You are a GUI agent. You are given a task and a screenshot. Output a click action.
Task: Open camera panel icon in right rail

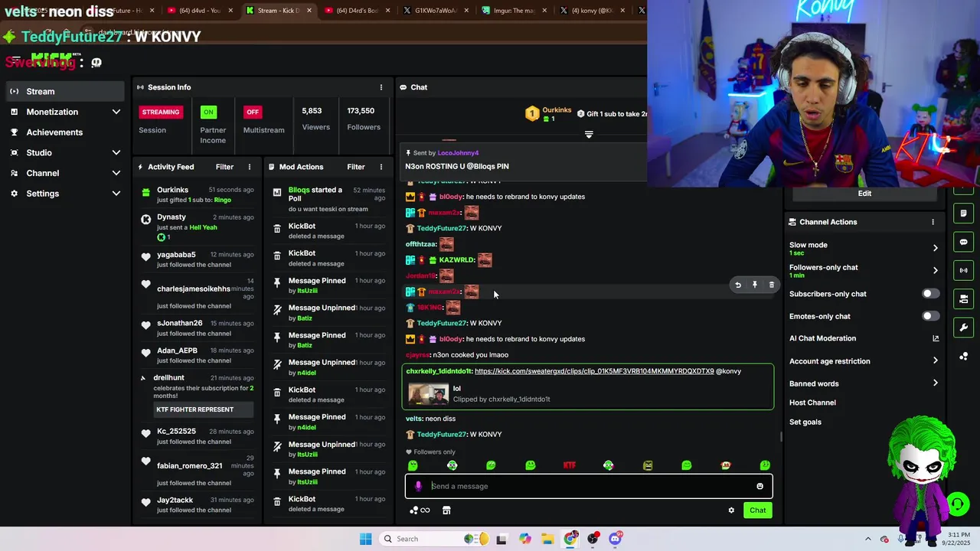coord(964,298)
